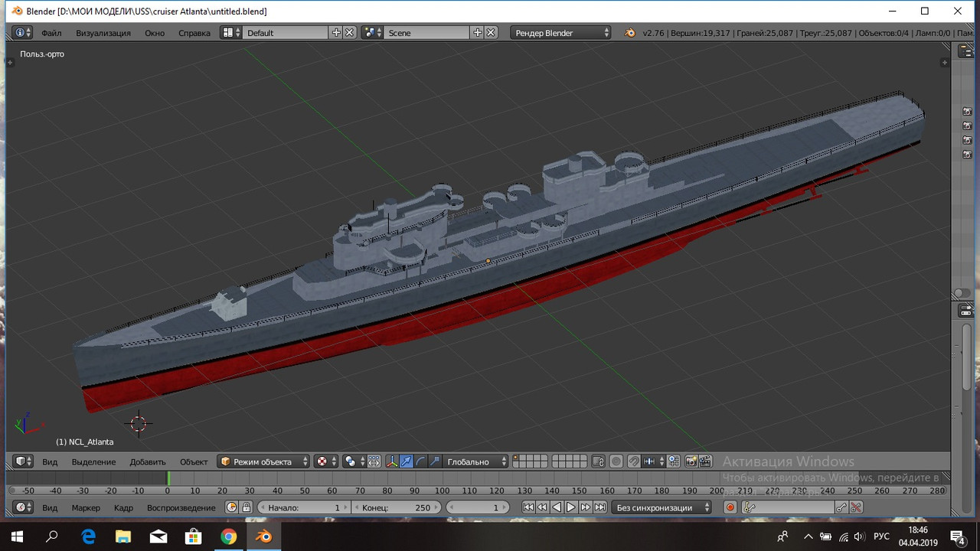Toggle proportional editing button
980x551 pixels.
(x=616, y=461)
